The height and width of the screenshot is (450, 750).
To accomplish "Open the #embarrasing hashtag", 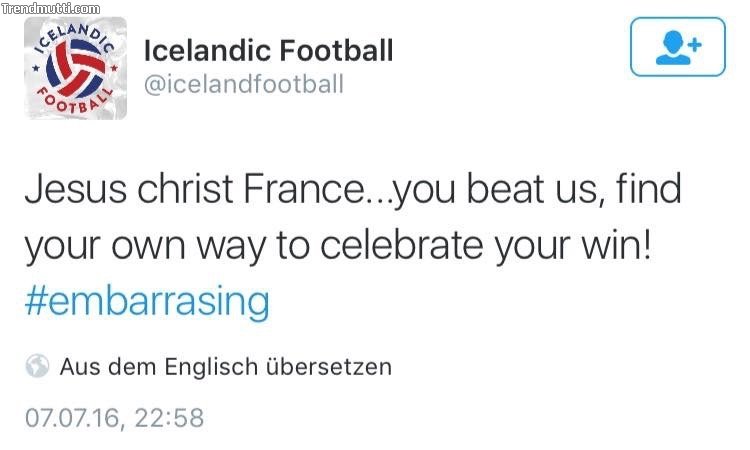I will tap(146, 302).
